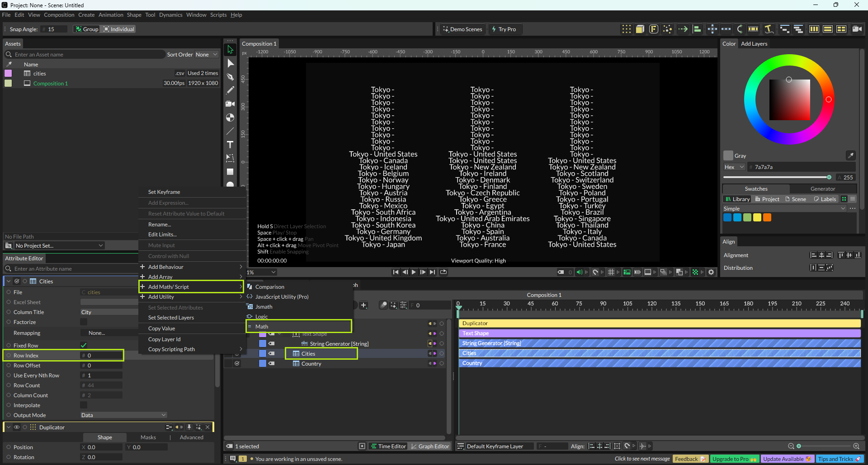The image size is (868, 465).
Task: Click the Upgrade to Pro button
Action: point(734,459)
